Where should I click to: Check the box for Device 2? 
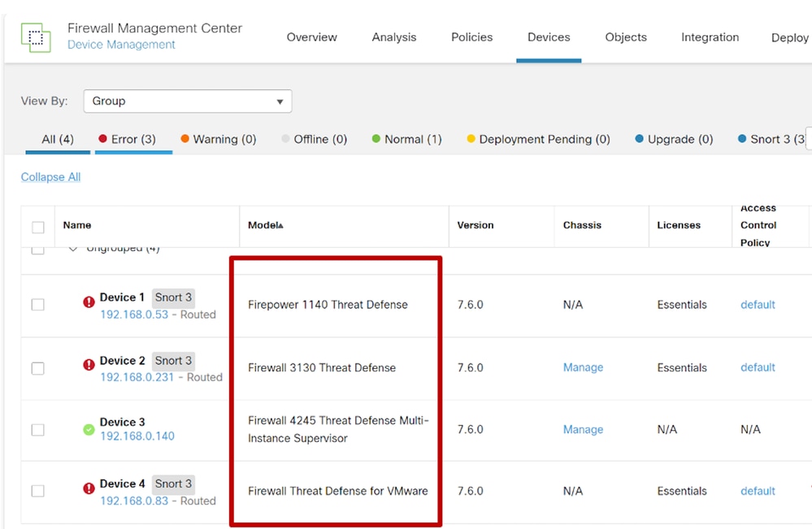pyautogui.click(x=38, y=368)
